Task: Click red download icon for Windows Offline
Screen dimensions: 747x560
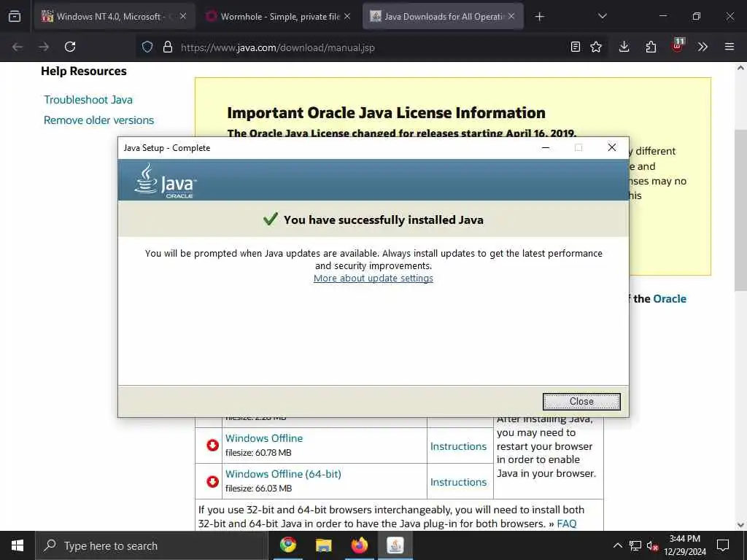Action: coord(212,446)
